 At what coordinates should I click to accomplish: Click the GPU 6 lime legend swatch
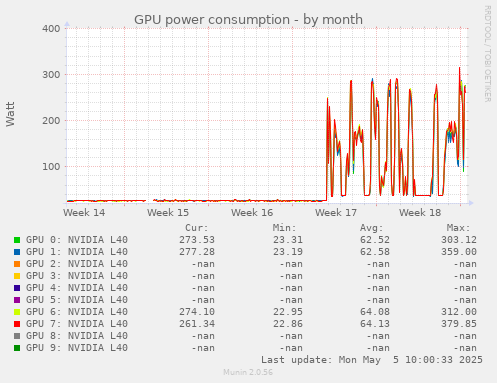pos(17,312)
